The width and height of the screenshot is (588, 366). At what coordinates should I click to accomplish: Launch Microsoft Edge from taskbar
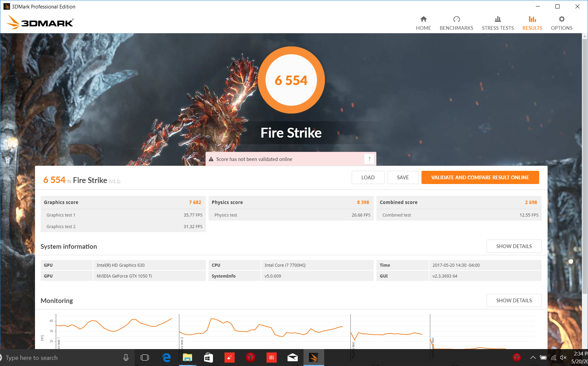pos(166,358)
